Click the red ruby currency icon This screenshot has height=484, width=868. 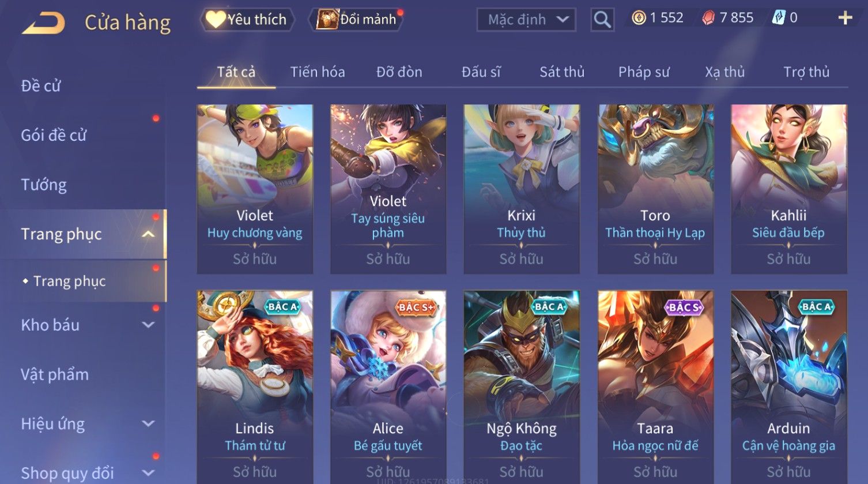pyautogui.click(x=708, y=18)
